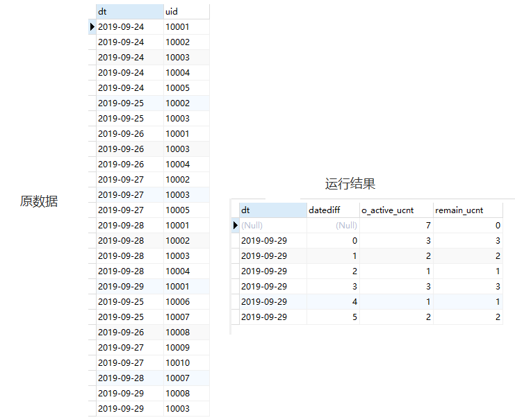Click date cell 2019-09-28 in uid 10003 row
515x420 pixels.
[130, 256]
